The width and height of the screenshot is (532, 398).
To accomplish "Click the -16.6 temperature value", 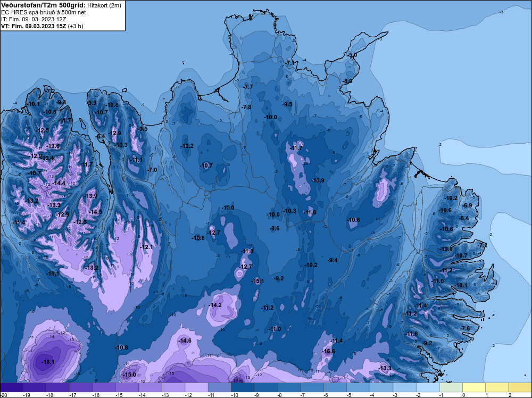I will pyautogui.click(x=328, y=351).
